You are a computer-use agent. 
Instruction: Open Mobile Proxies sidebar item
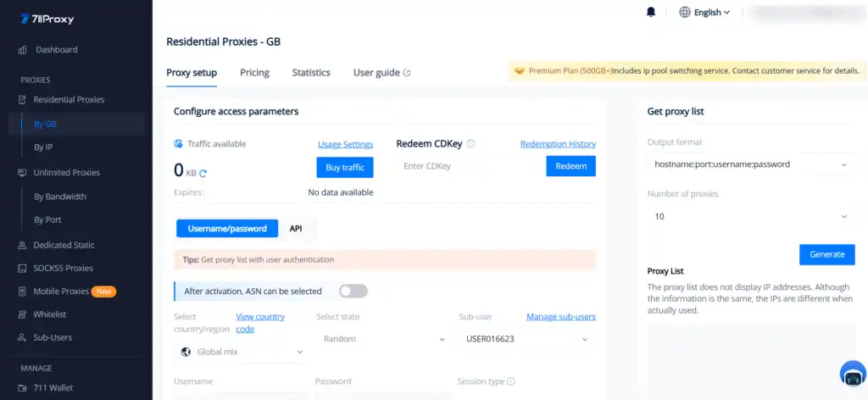[61, 291]
